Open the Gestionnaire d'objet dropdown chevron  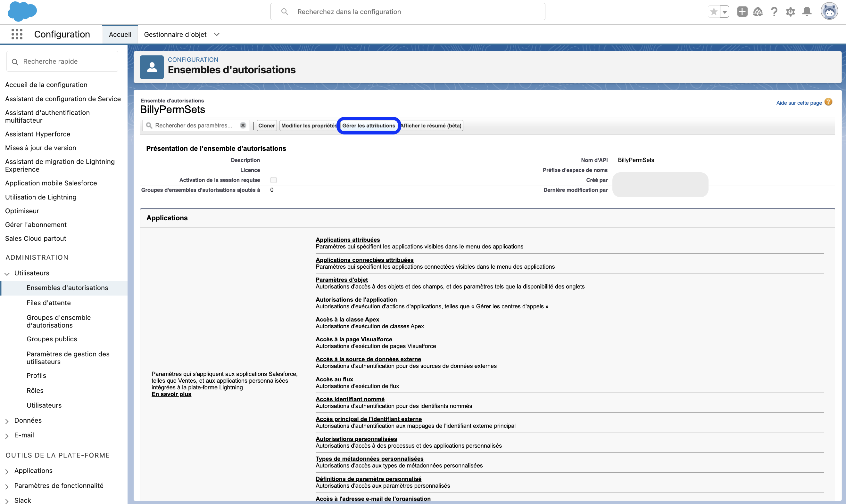217,34
